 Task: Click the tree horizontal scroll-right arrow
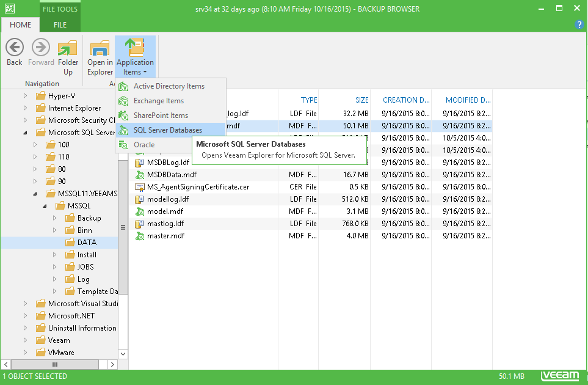pos(112,364)
